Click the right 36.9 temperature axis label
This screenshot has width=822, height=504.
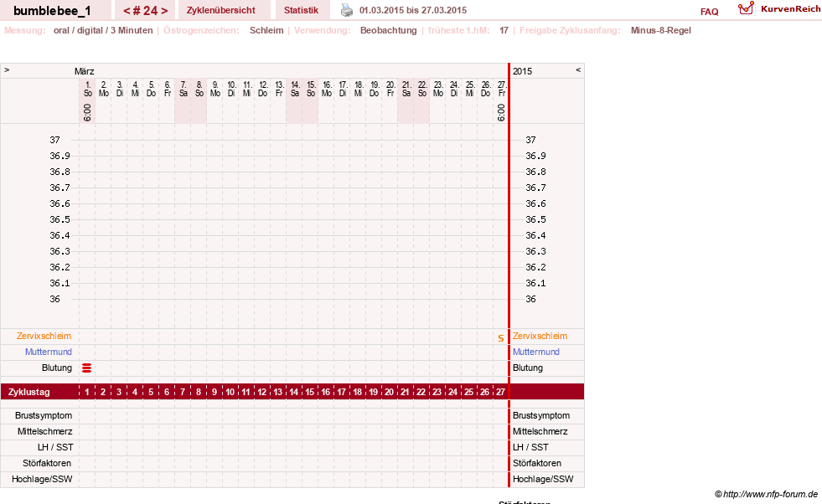[535, 156]
